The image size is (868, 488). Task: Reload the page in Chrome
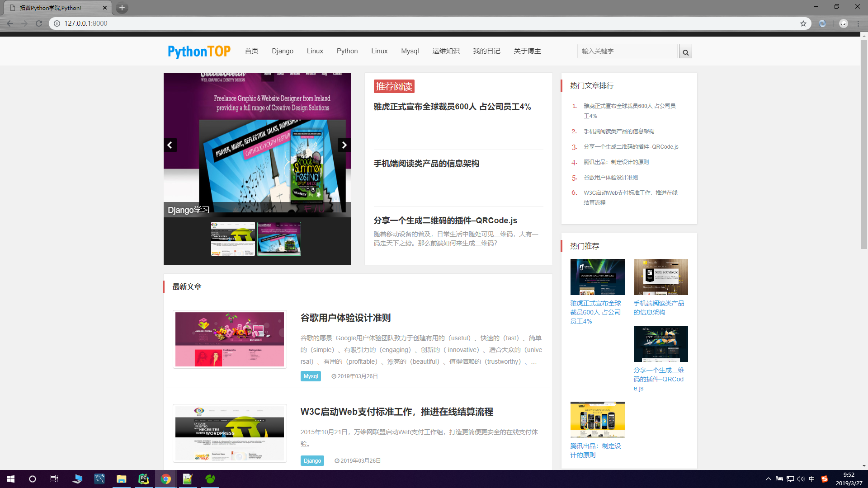[x=39, y=23]
